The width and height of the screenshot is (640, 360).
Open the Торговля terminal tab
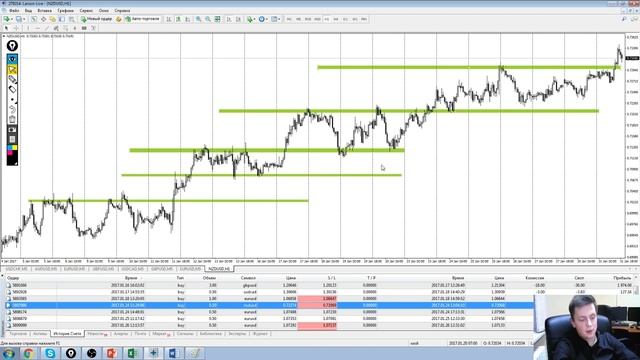pyautogui.click(x=18, y=334)
